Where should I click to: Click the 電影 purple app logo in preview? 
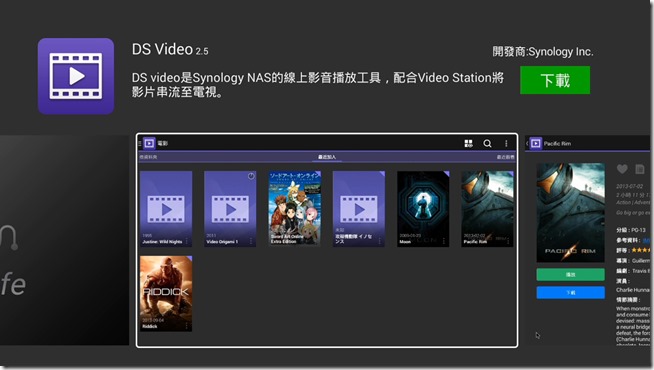click(x=149, y=143)
